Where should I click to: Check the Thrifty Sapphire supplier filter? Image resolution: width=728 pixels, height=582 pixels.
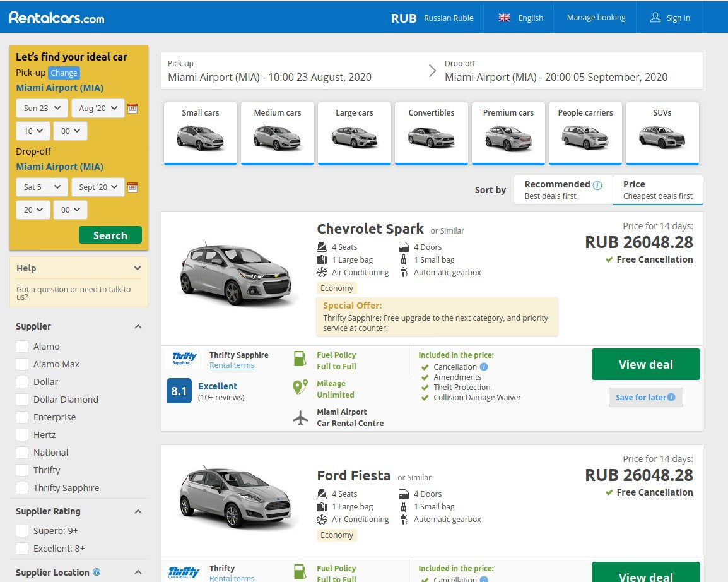click(x=22, y=488)
